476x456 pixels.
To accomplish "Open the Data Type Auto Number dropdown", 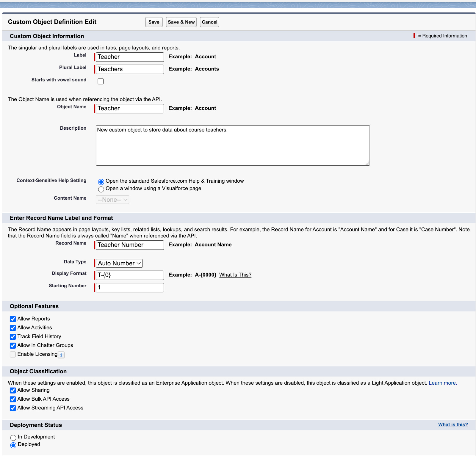I will click(x=119, y=263).
